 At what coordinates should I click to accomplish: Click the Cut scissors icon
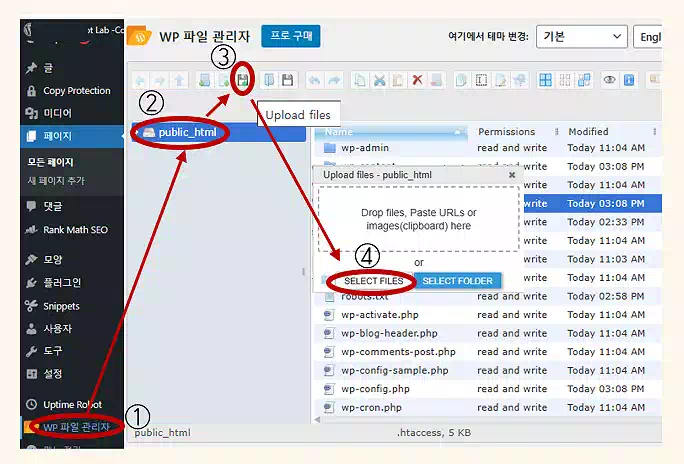point(380,80)
